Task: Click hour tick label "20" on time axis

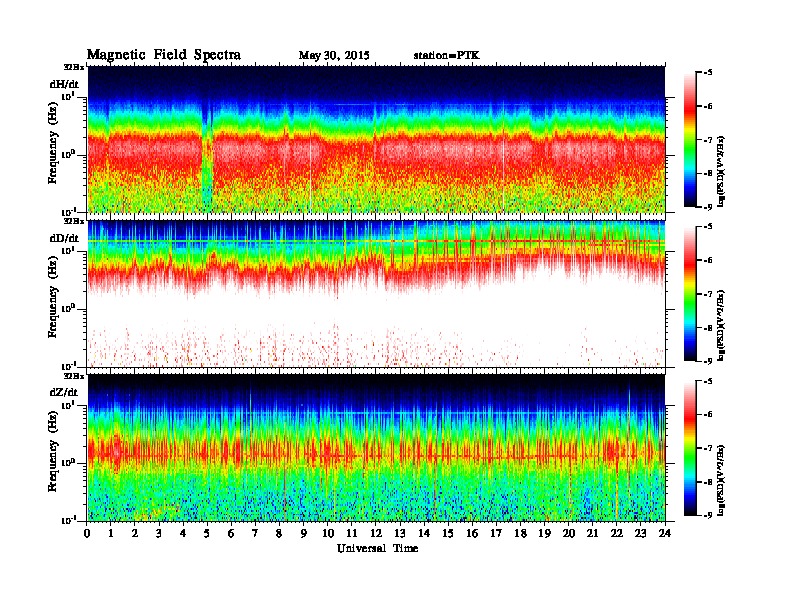Action: pos(568,534)
